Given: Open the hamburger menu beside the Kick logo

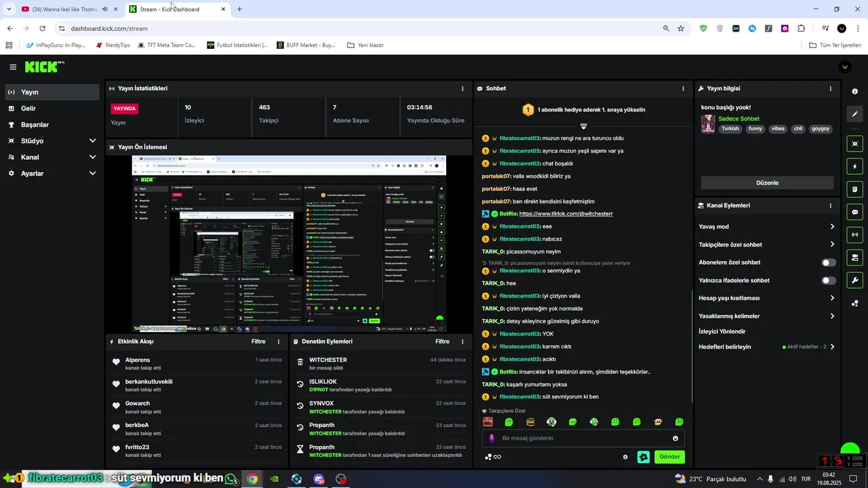Looking at the screenshot, I should point(13,66).
